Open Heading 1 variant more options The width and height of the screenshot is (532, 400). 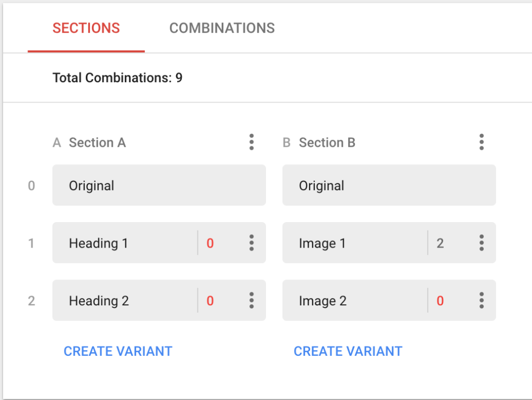click(251, 243)
